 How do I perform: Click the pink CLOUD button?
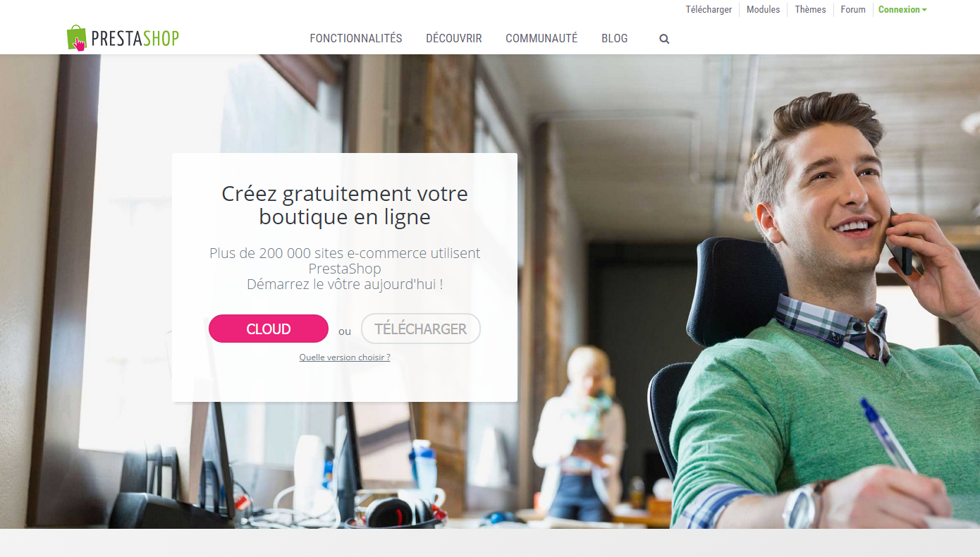coord(269,329)
